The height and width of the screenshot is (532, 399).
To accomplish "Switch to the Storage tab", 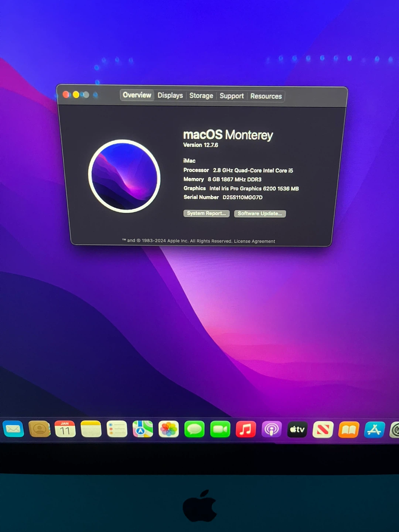I will coord(201,96).
